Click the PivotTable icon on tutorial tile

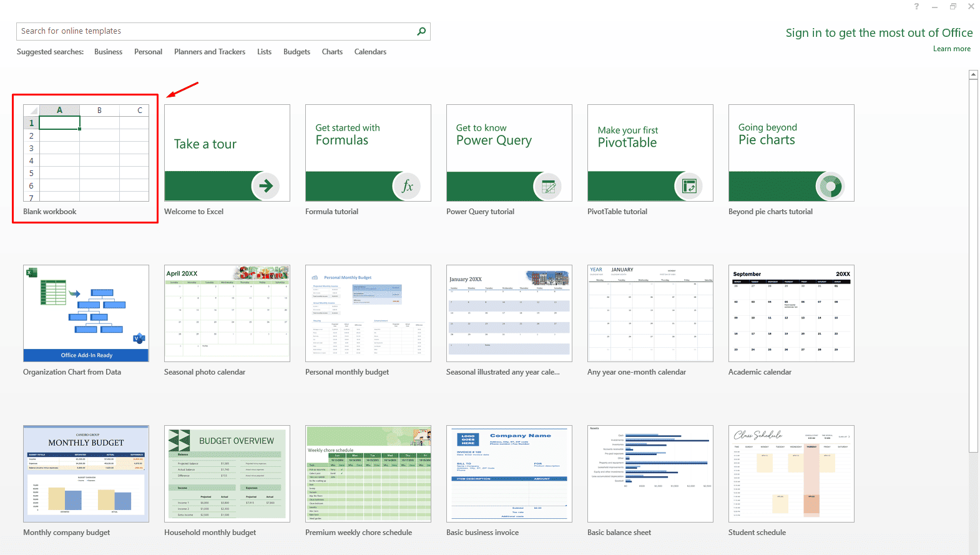[689, 186]
